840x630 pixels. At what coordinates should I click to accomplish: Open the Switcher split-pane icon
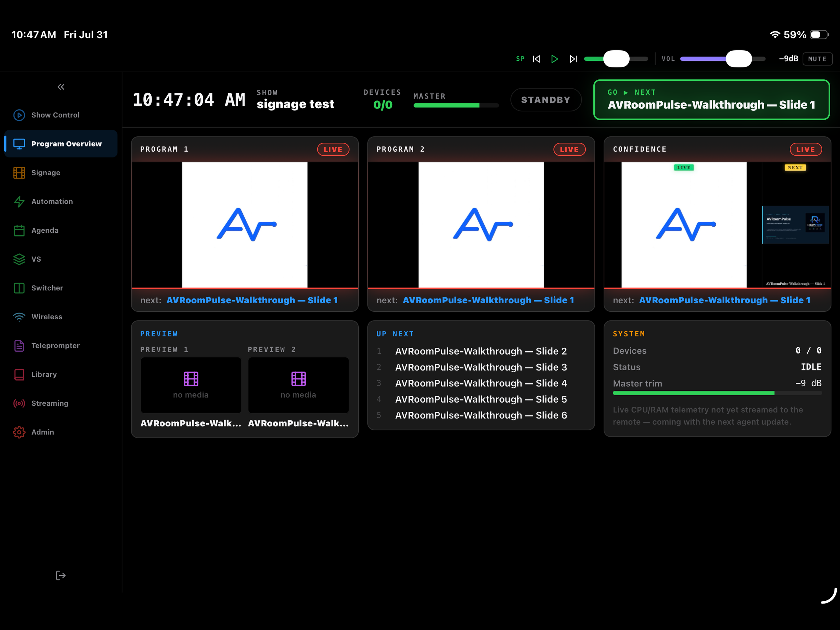19,288
